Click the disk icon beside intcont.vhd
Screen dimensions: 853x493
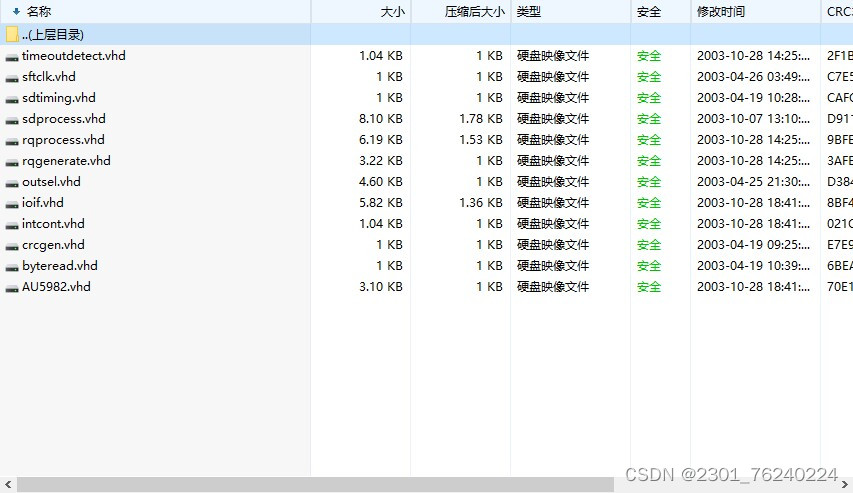pos(12,226)
